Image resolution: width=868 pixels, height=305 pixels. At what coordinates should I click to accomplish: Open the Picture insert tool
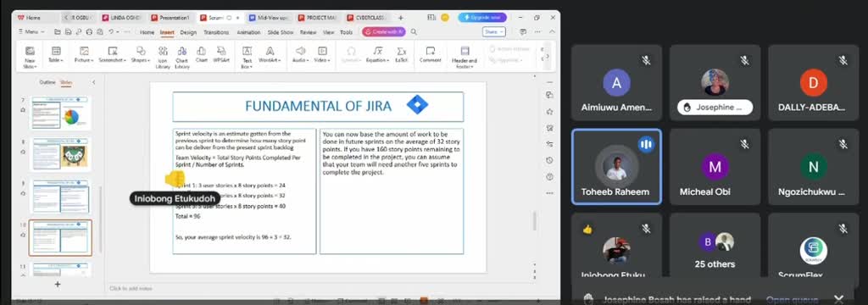(84, 54)
